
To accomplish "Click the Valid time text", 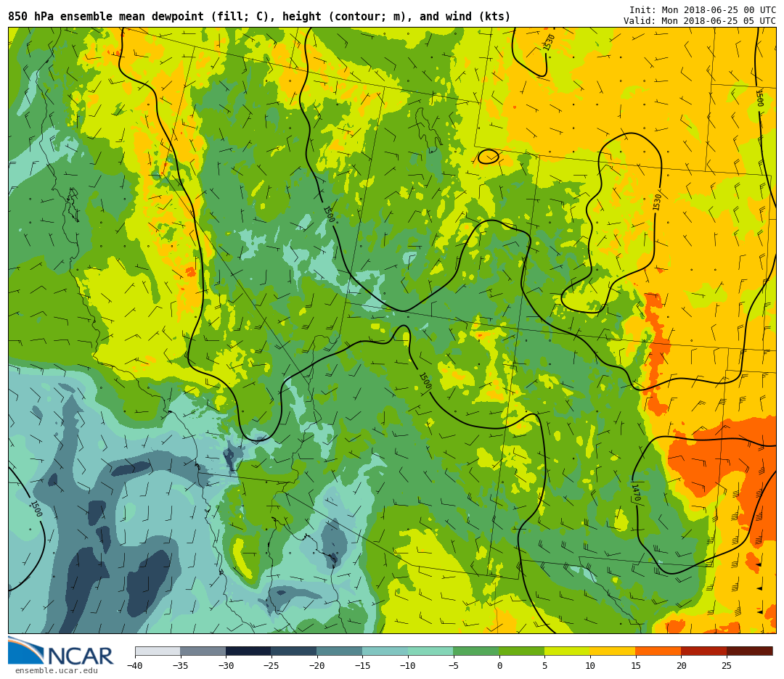I will (x=699, y=21).
